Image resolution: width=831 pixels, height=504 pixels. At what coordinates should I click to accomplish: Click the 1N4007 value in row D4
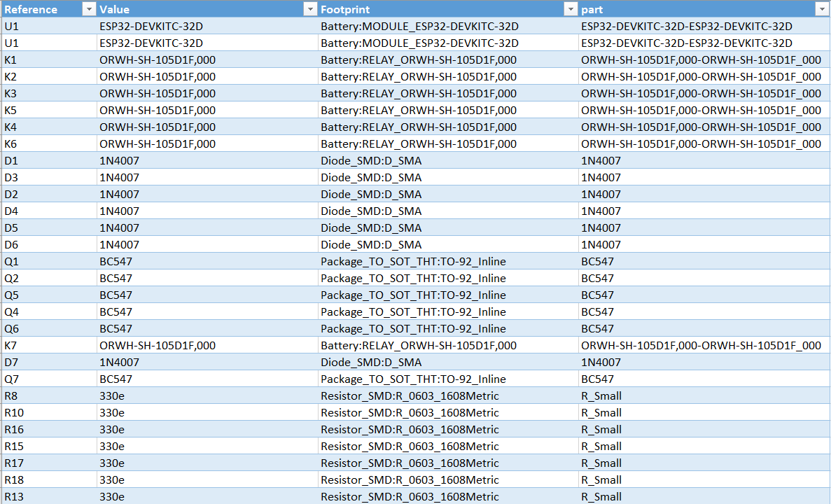[x=119, y=211]
